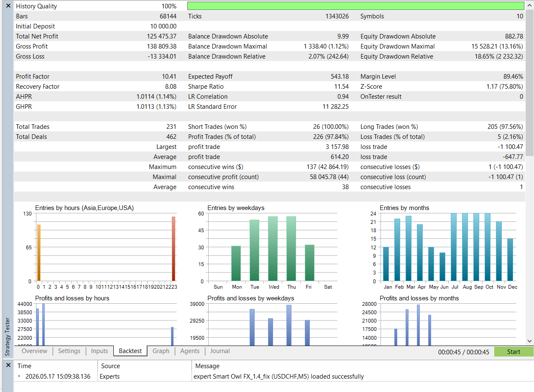This screenshot has width=534, height=392.
Task: Click the Jan bar in Entries by months
Action: [x=386, y=264]
